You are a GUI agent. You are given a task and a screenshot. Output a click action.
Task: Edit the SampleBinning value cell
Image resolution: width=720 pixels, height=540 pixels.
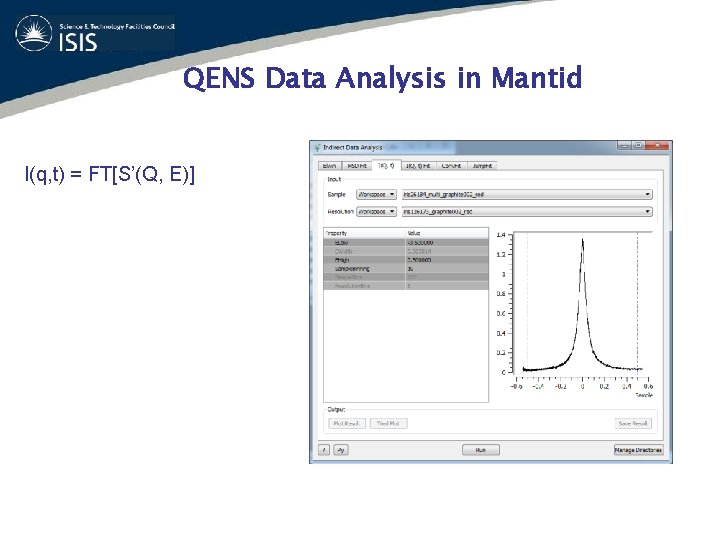447,269
